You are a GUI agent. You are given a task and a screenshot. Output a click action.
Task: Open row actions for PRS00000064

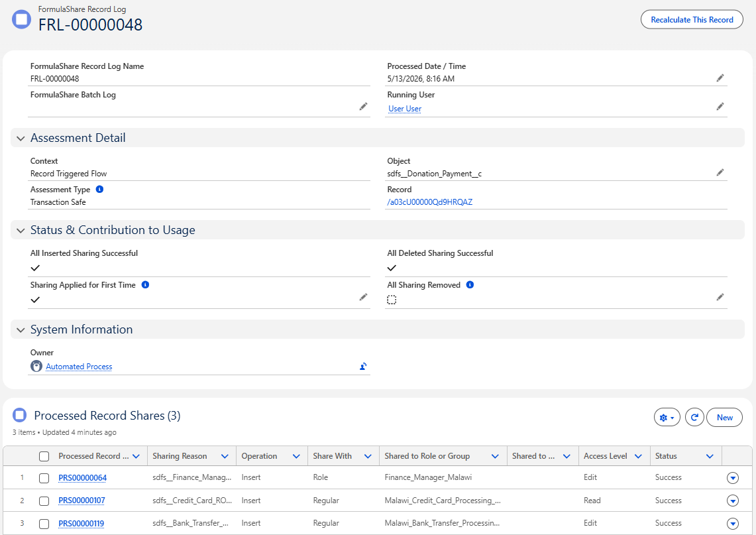click(732, 477)
